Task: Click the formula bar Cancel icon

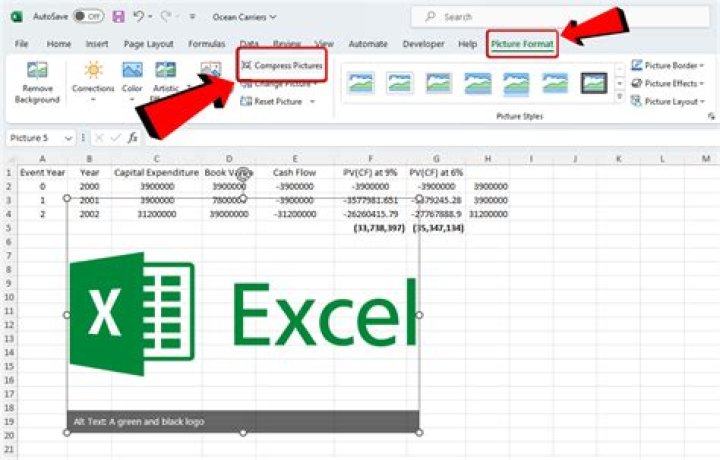Action: tap(99, 138)
